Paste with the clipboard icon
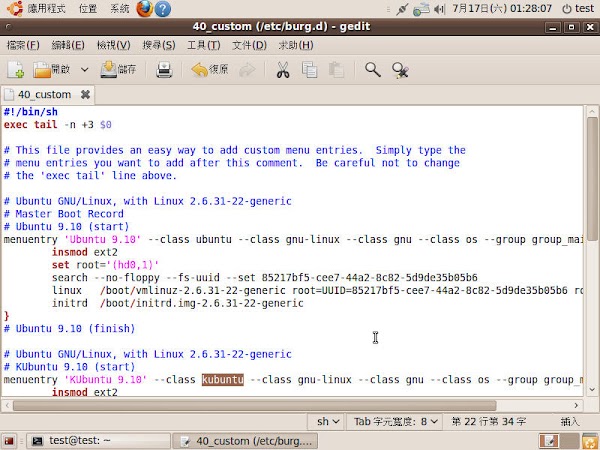 coord(336,70)
